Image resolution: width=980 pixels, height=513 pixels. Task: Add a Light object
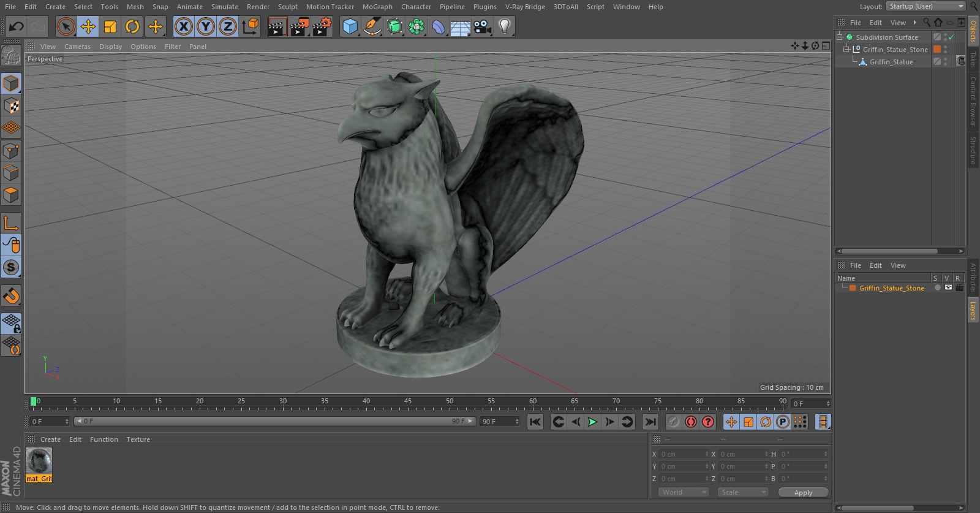coord(505,26)
